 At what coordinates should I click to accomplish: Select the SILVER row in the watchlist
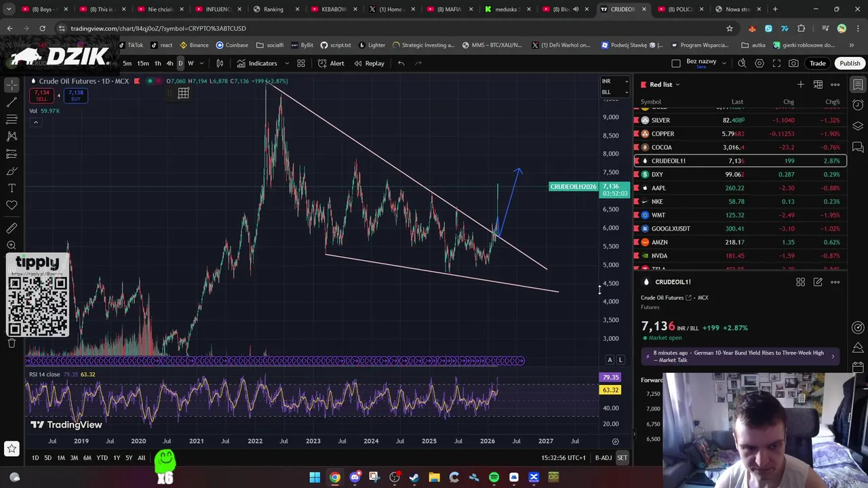[740, 120]
